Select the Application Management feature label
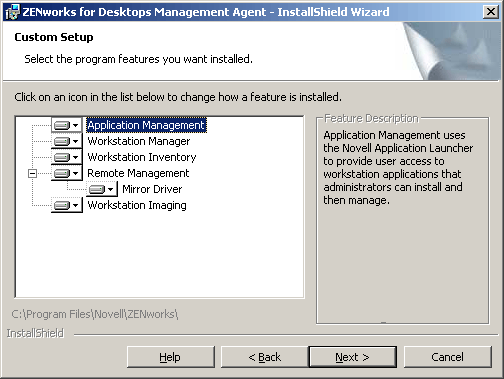Image resolution: width=504 pixels, height=379 pixels. 146,125
